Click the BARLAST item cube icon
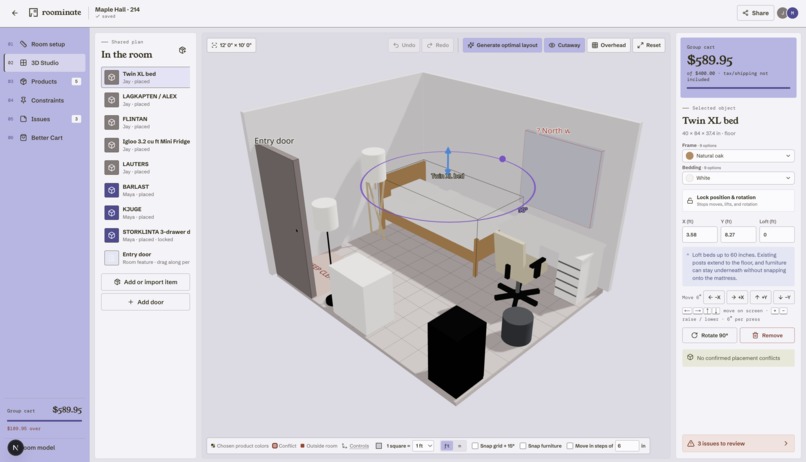 [x=112, y=190]
